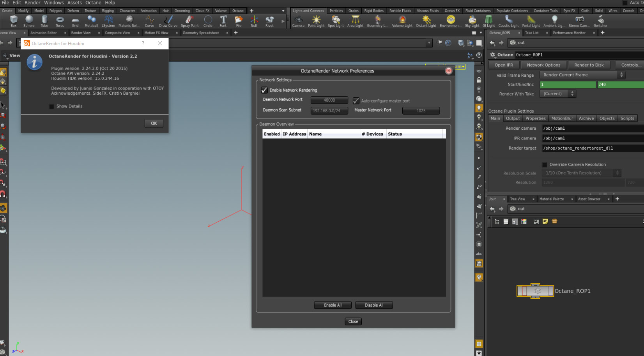Edit the Master Network Port field
This screenshot has height=356, width=644.
point(421,111)
